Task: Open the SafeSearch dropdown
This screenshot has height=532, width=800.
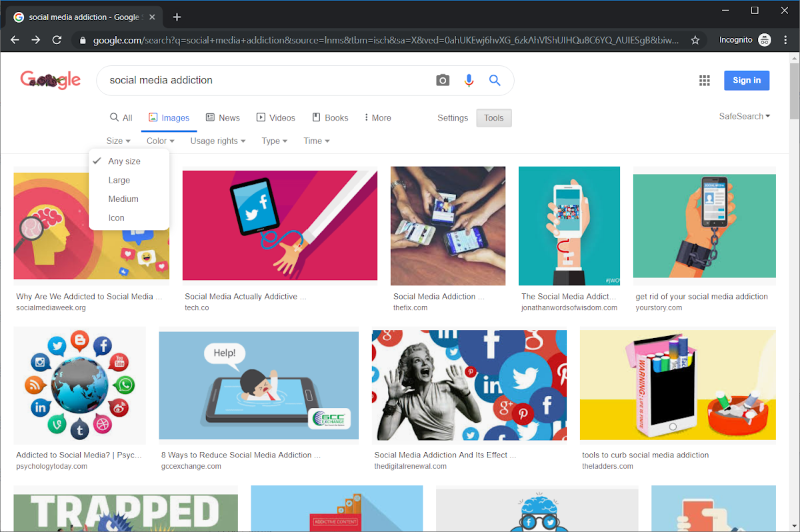Action: 744,116
